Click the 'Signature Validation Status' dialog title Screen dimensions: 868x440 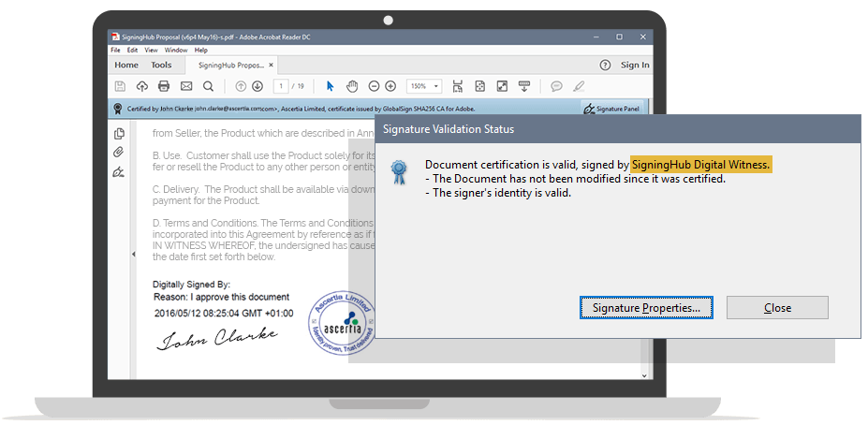(x=449, y=129)
